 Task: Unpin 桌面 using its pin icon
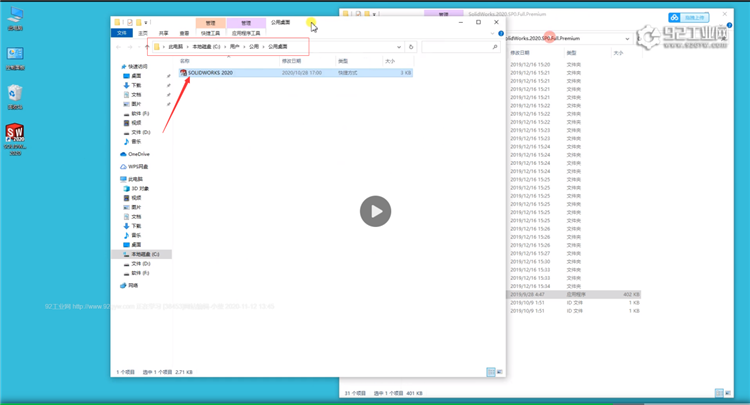[x=168, y=76]
